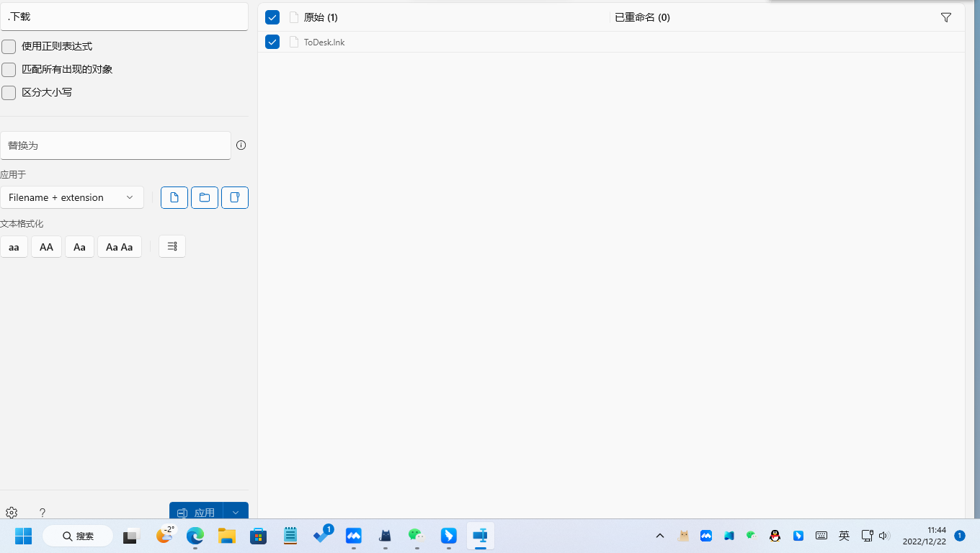The image size is (980, 553).
Task: Apply uppercase formatting with the AA button
Action: pos(46,246)
